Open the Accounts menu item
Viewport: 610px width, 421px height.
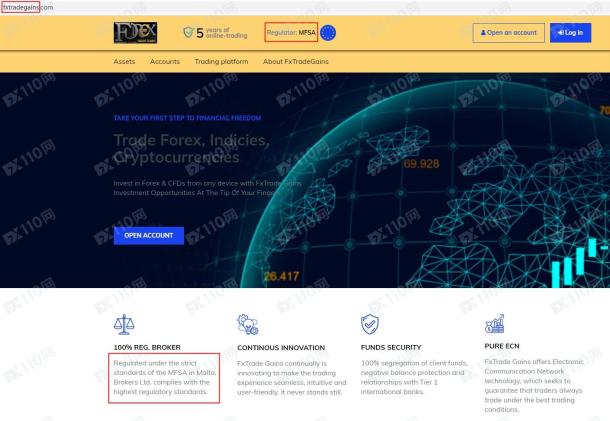[165, 61]
